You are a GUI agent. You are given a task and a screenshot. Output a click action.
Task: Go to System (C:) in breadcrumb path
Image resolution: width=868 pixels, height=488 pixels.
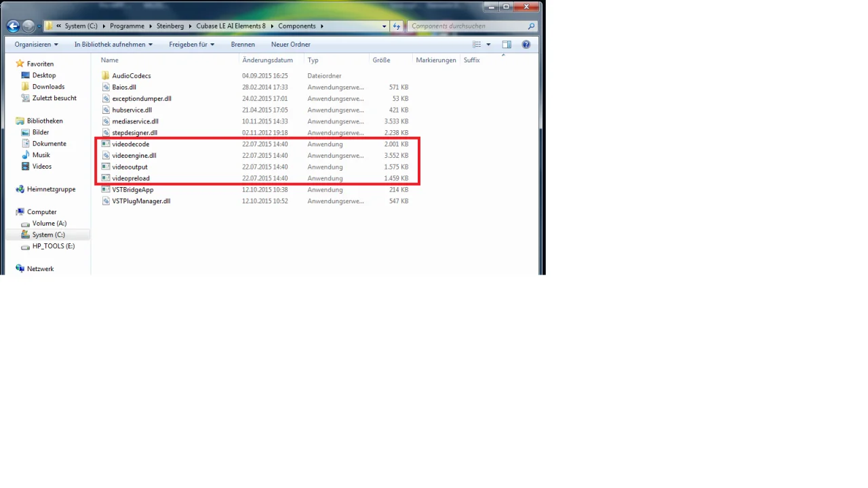(81, 26)
